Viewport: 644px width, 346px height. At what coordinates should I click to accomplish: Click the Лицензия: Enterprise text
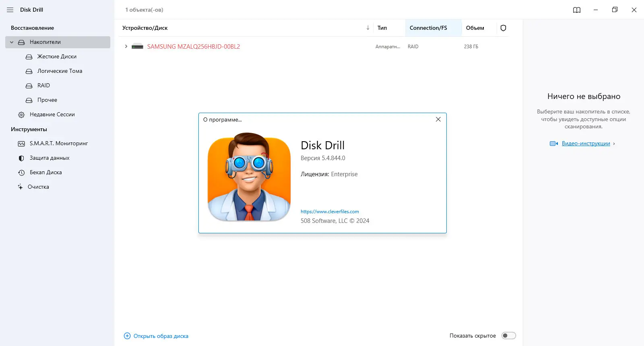click(x=329, y=174)
